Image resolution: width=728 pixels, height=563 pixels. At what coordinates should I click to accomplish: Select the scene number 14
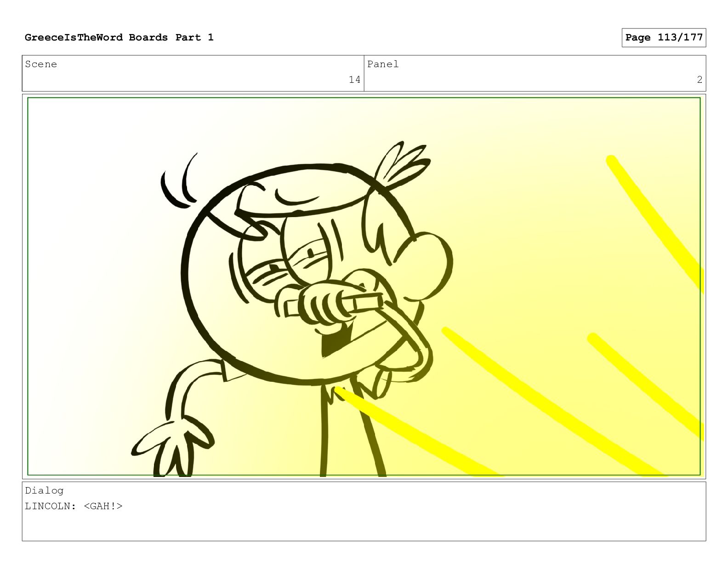point(354,80)
